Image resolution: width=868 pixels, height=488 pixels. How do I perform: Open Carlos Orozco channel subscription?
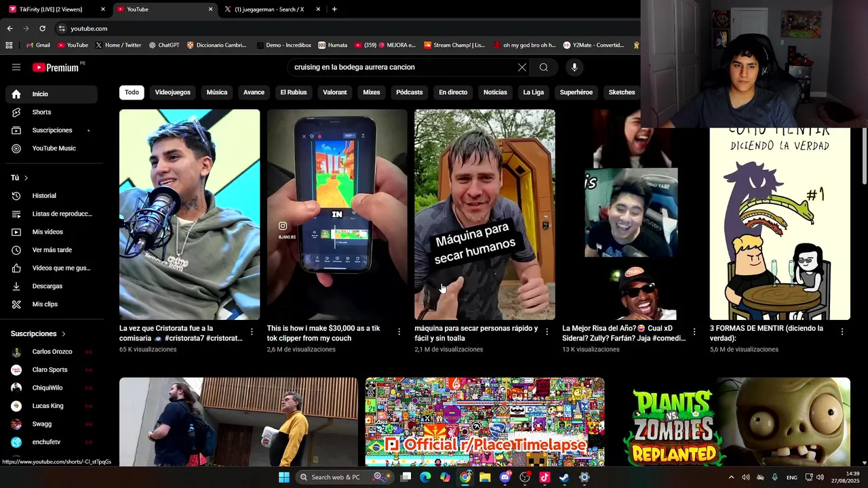pos(52,352)
